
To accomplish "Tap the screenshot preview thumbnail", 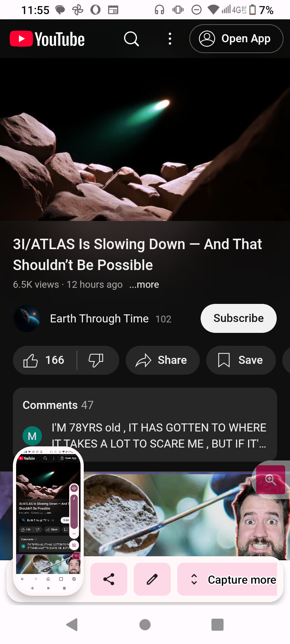I will point(48,521).
